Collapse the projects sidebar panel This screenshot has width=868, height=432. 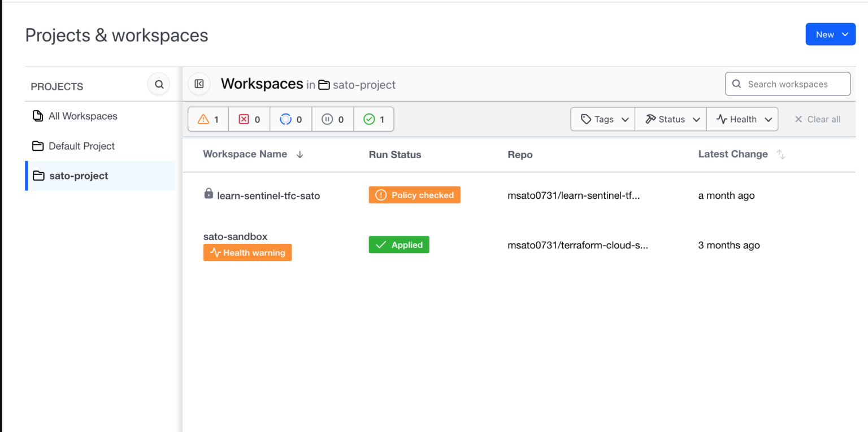pyautogui.click(x=199, y=84)
